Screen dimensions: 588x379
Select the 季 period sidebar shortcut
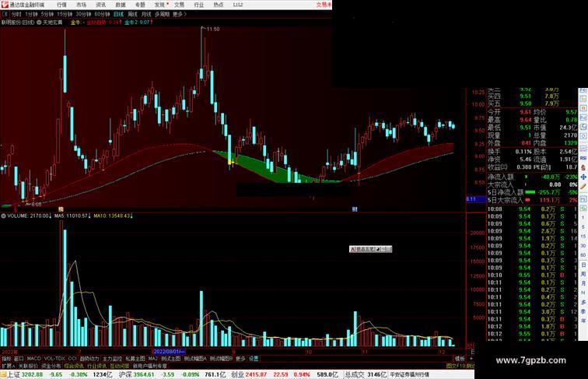pos(583,311)
